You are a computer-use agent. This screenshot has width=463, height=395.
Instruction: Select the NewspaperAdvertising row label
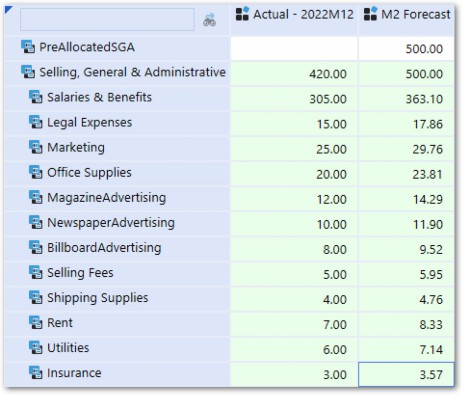111,223
